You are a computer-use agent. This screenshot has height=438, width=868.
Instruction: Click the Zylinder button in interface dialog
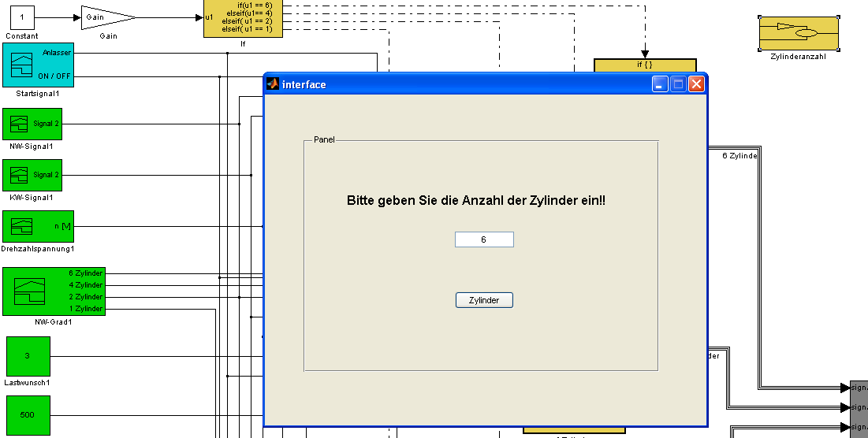pos(484,300)
